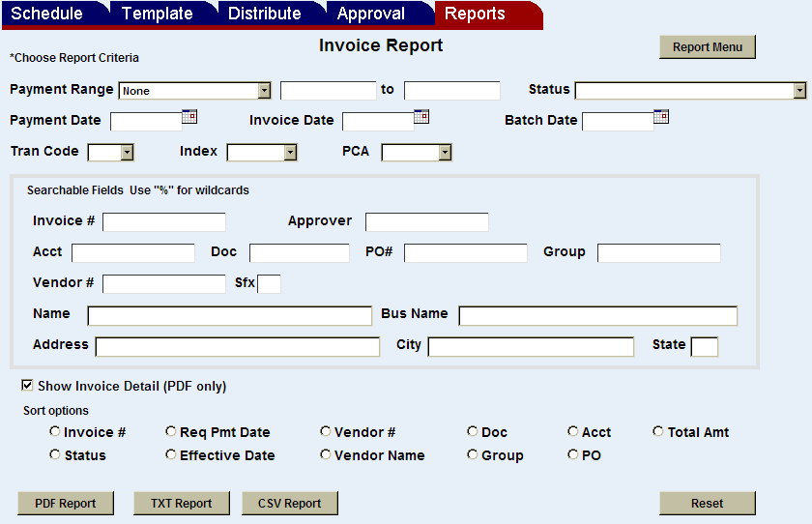Open the PCA dropdown

pyautogui.click(x=417, y=152)
